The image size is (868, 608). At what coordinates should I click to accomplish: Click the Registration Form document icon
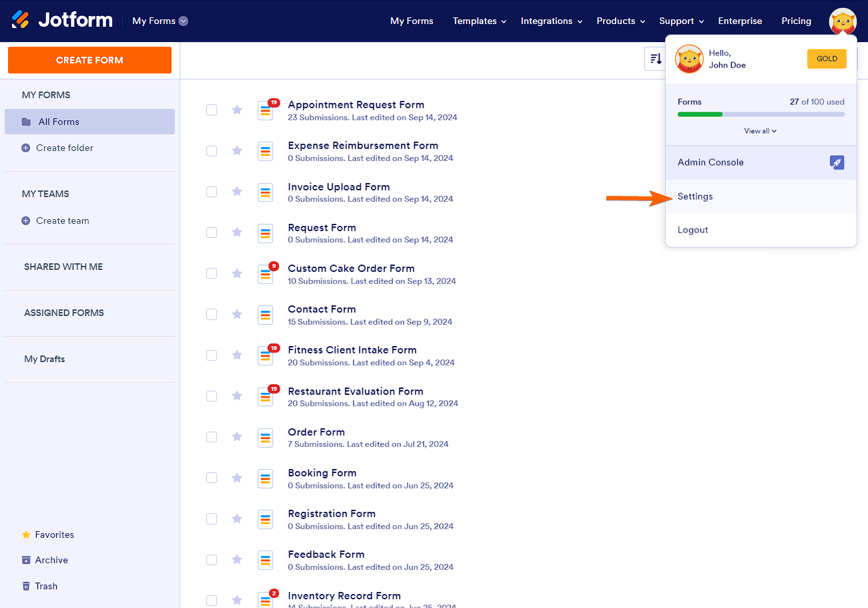(x=266, y=519)
